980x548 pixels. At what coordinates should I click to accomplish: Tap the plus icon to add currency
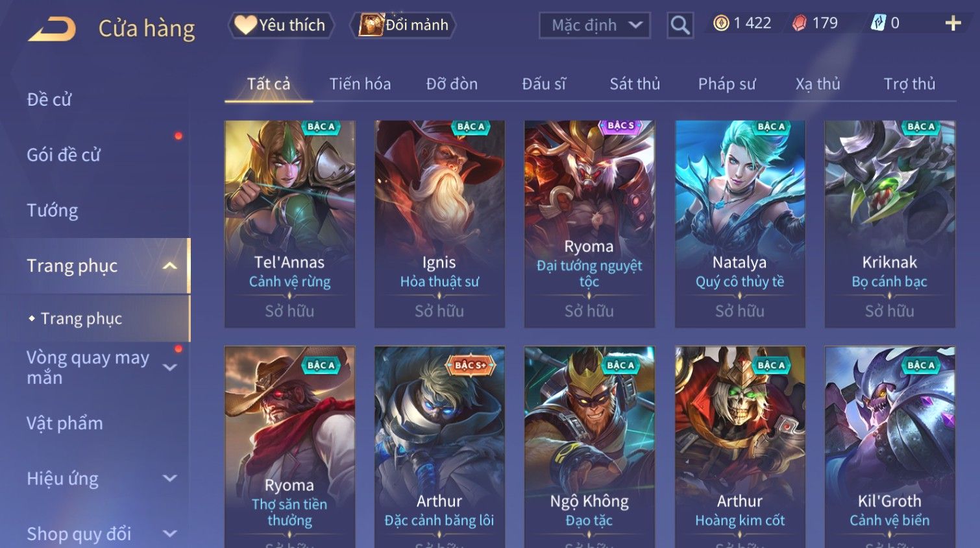953,24
